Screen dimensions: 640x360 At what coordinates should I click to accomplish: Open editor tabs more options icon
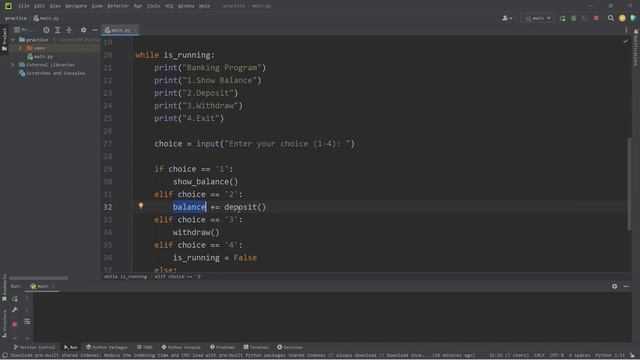coord(626,30)
